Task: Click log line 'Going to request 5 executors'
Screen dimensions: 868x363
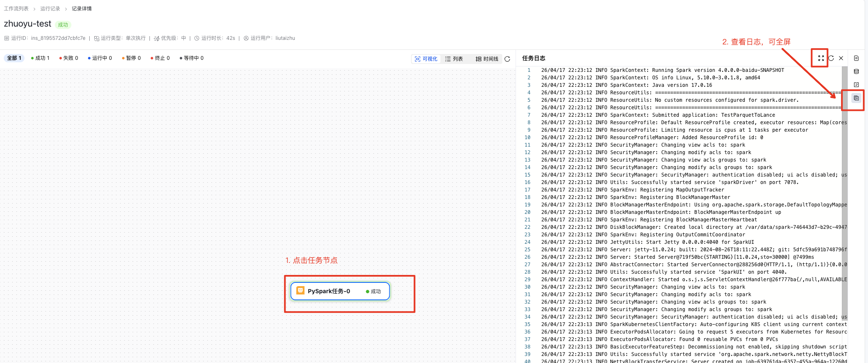Action: (694, 332)
